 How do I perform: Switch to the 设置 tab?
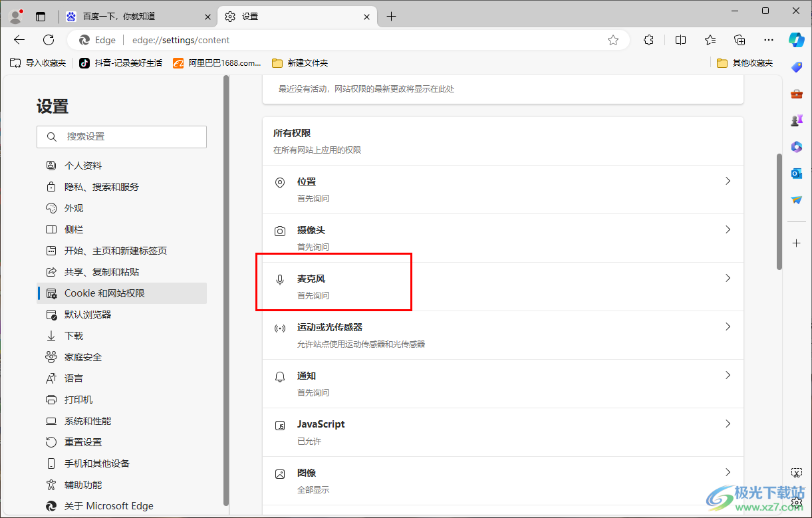pos(298,17)
